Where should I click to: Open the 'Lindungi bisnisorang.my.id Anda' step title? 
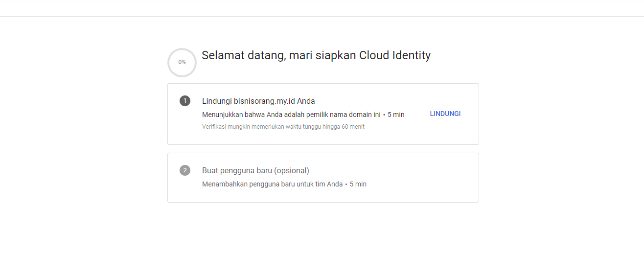(258, 101)
